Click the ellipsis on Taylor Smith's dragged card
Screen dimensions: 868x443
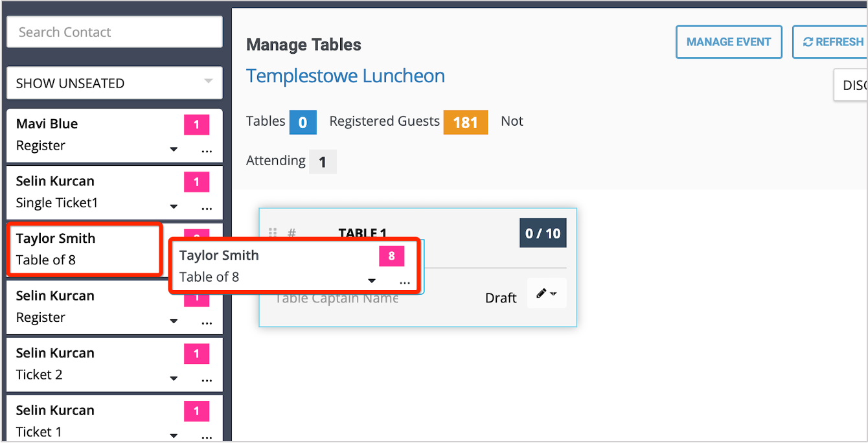coord(405,281)
